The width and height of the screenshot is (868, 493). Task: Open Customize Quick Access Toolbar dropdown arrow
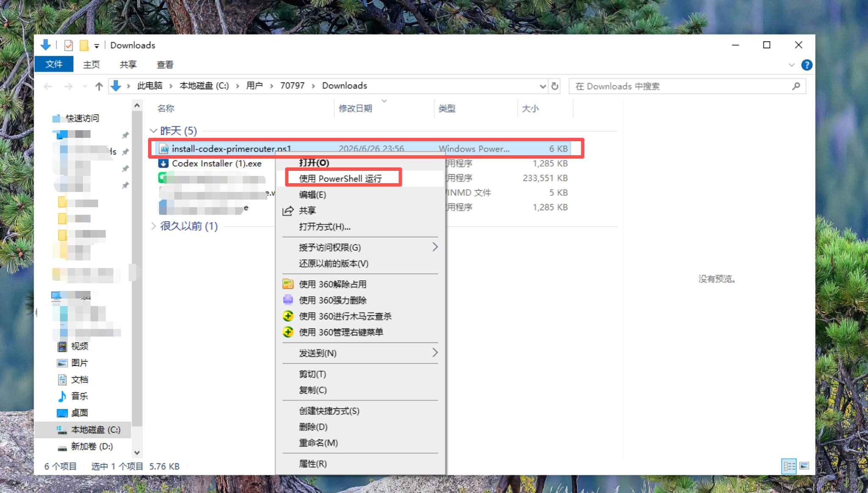(96, 46)
